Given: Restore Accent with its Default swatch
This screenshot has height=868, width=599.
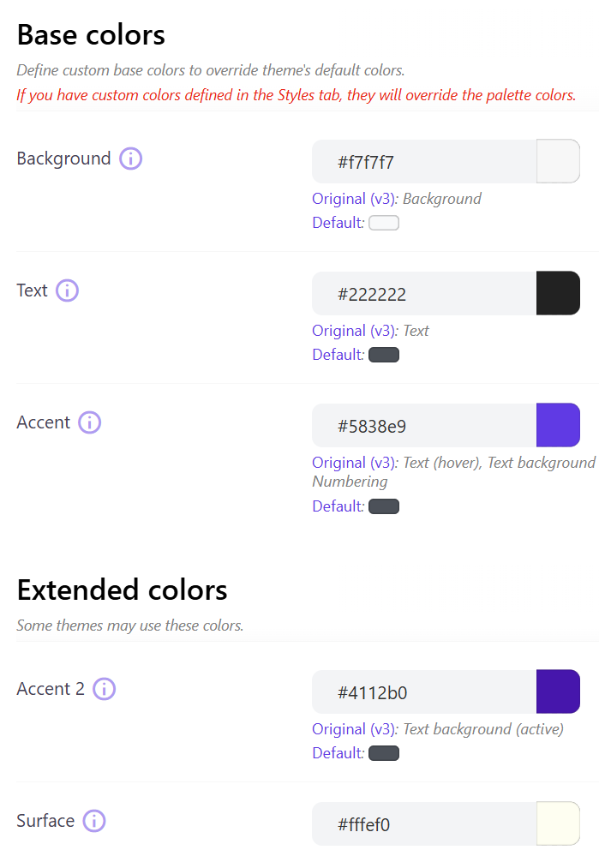Looking at the screenshot, I should pyautogui.click(x=384, y=506).
